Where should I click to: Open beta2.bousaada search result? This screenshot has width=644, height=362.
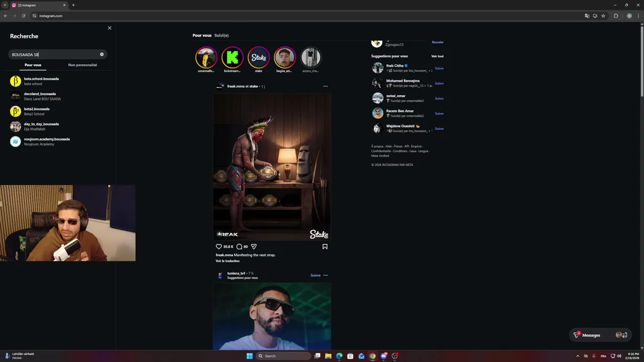click(x=58, y=112)
